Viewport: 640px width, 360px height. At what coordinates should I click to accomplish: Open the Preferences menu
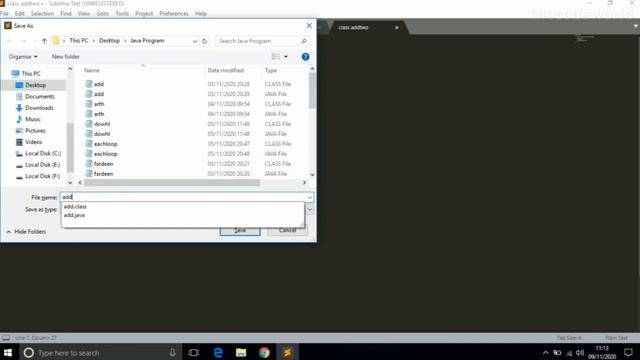click(174, 13)
